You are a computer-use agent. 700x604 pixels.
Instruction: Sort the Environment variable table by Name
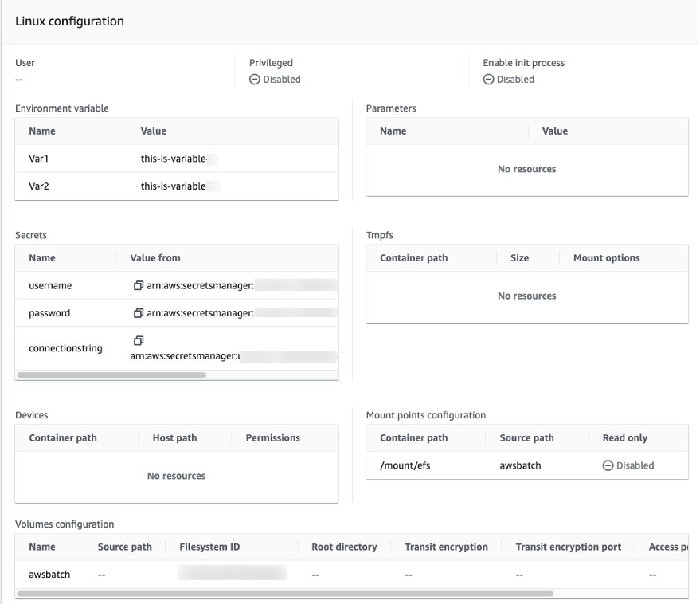41,131
